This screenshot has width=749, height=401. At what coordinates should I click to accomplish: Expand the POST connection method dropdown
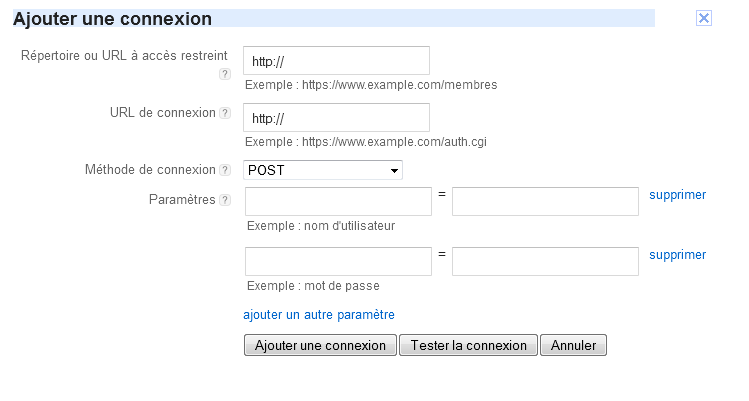pos(323,170)
